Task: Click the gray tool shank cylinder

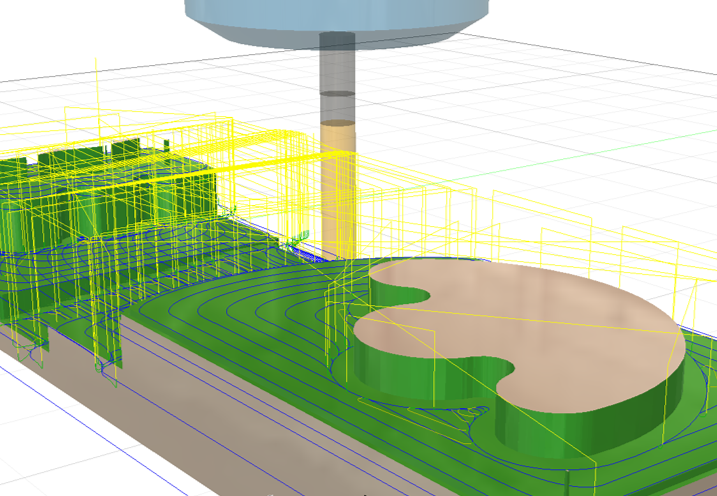Action: pos(337,78)
